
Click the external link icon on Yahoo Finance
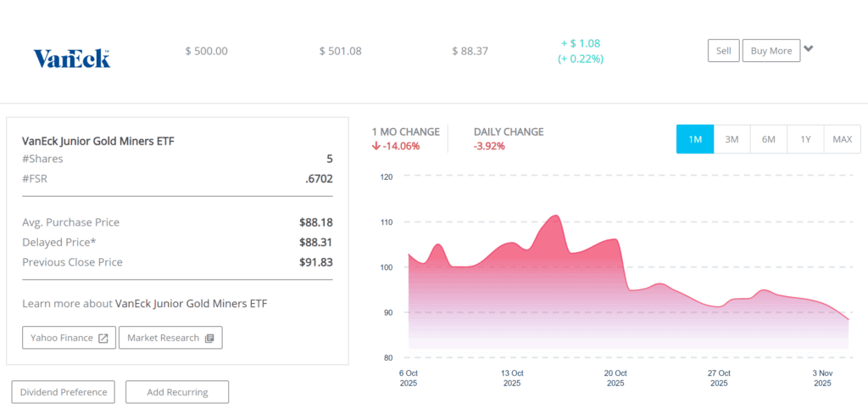pos(103,338)
